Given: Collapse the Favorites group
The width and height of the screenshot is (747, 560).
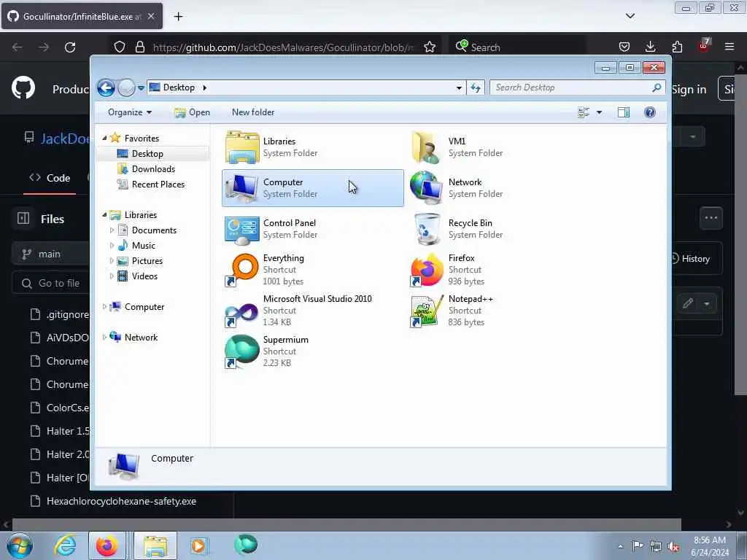Looking at the screenshot, I should (105, 138).
